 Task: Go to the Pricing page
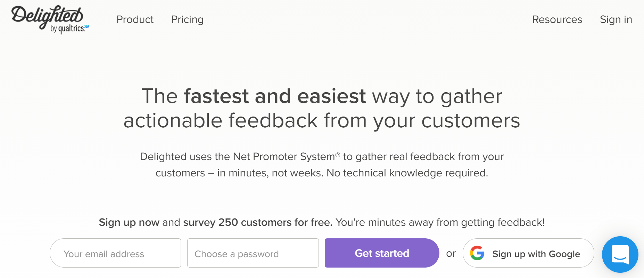pyautogui.click(x=187, y=19)
